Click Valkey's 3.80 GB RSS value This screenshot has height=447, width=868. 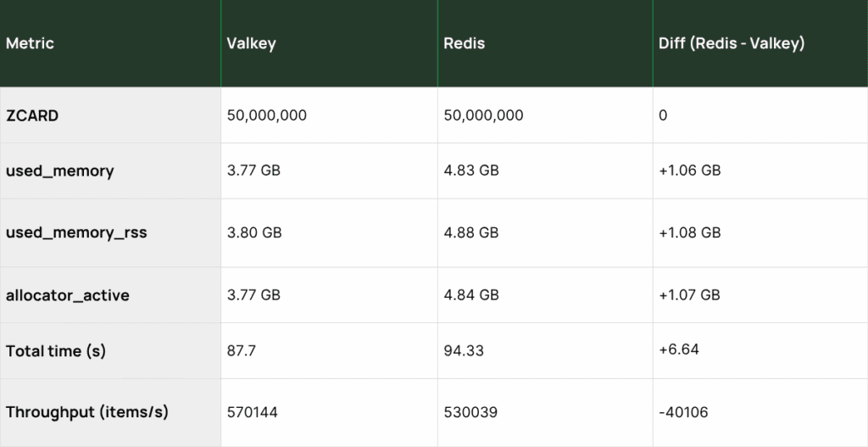(254, 232)
